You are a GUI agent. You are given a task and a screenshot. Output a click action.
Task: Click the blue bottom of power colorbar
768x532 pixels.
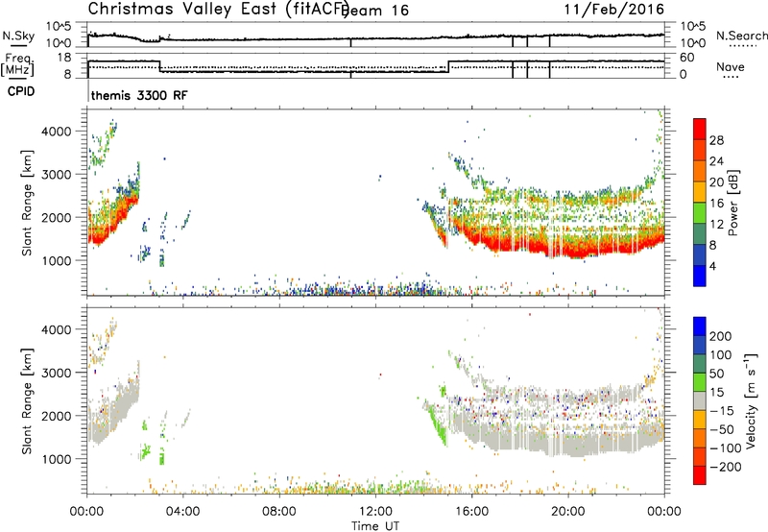(700, 276)
